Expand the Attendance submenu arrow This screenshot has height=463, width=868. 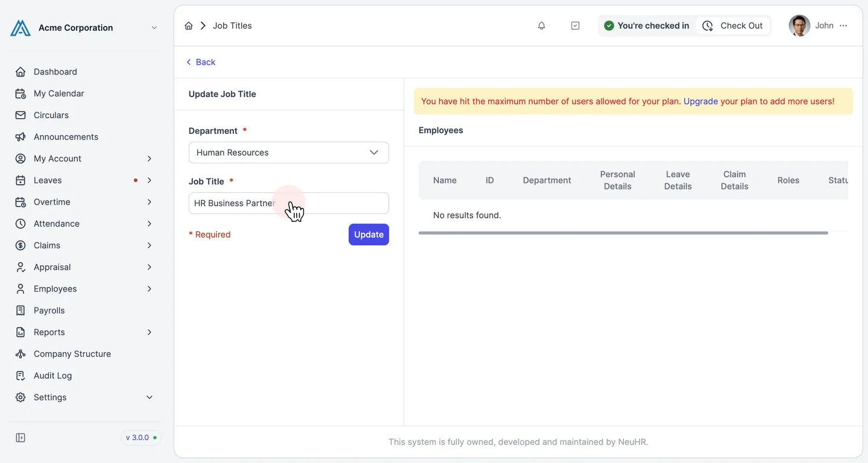[x=149, y=224]
